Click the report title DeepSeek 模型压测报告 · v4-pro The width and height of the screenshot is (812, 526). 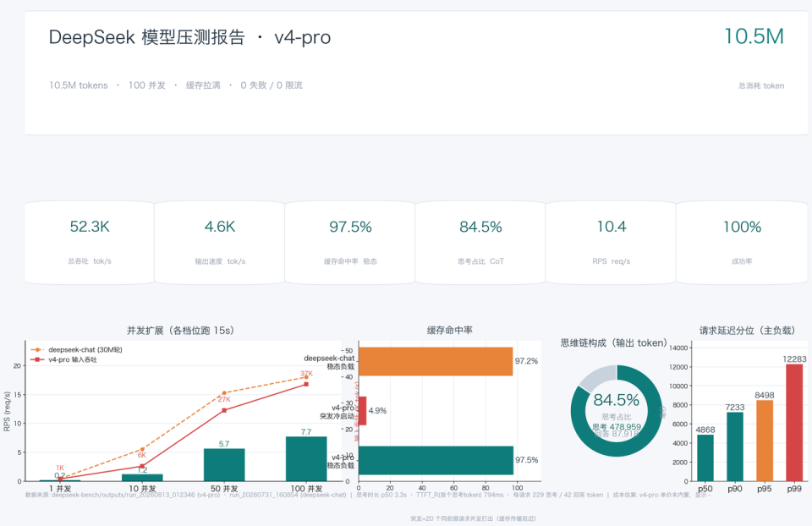tap(189, 37)
